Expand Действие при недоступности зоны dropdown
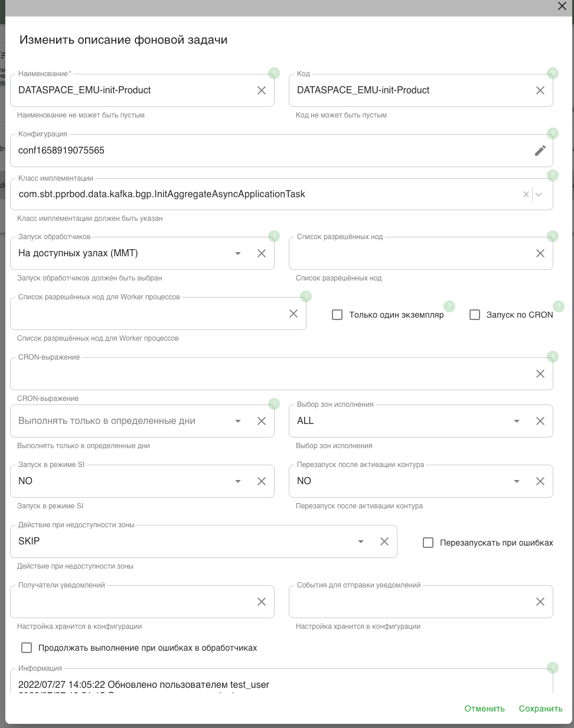This screenshot has width=574, height=728. click(x=361, y=541)
